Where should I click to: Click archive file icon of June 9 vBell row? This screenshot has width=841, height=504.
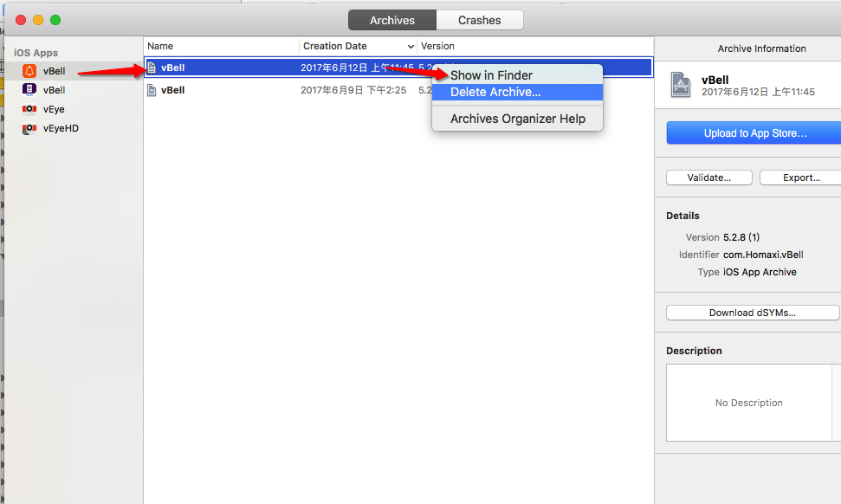tap(152, 90)
